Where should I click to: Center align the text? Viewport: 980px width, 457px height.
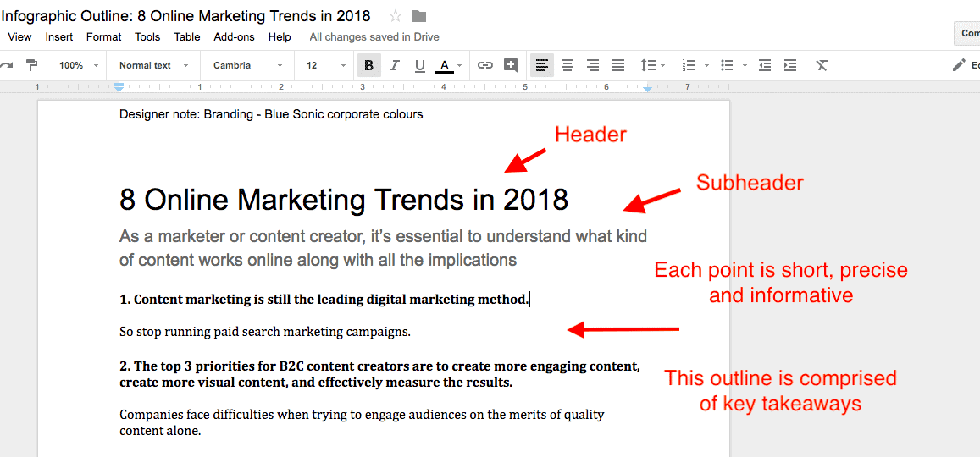[568, 65]
